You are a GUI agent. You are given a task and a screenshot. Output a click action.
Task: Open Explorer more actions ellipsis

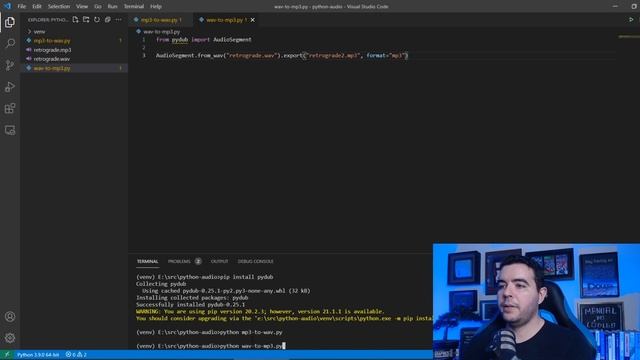(x=118, y=20)
